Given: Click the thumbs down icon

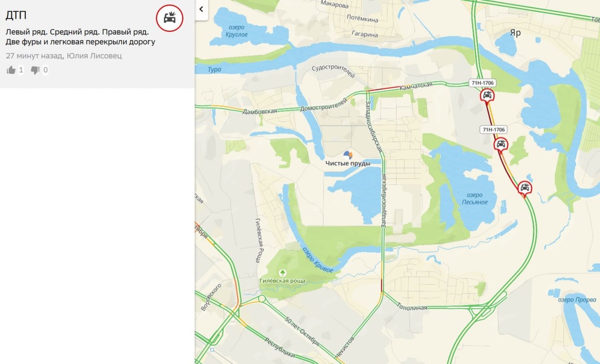Looking at the screenshot, I should 35,70.
